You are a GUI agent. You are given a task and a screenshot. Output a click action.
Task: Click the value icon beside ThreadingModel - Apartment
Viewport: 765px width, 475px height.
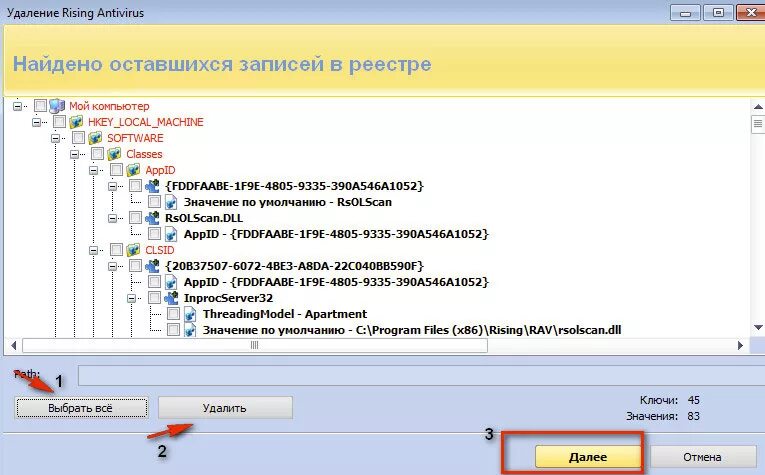tap(190, 314)
